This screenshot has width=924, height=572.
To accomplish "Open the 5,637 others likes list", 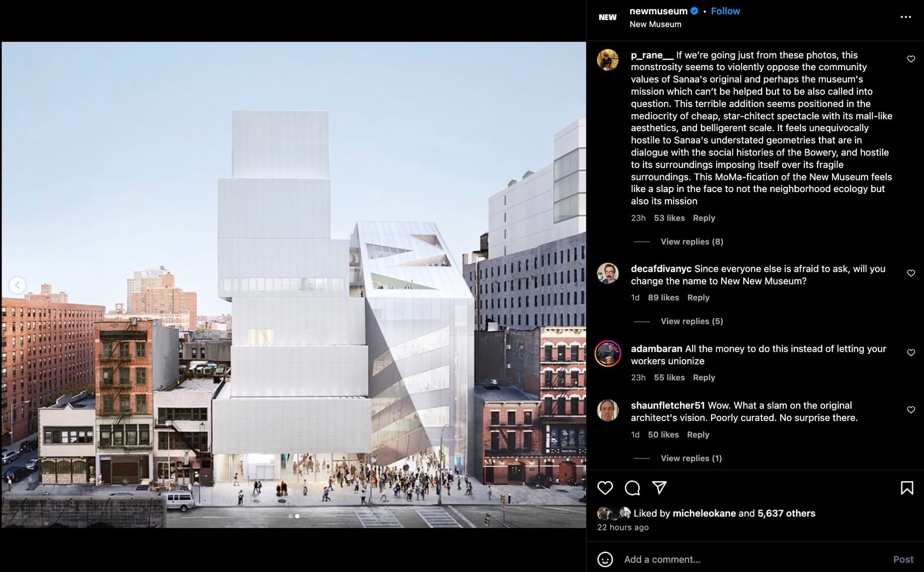I will pyautogui.click(x=786, y=513).
